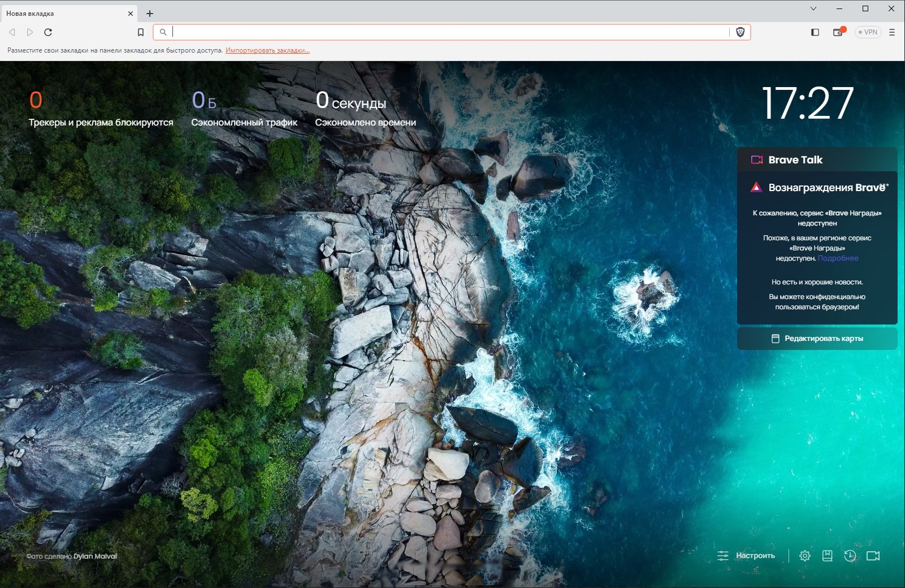This screenshot has height=588, width=905.
Task: Click the back navigation arrow
Action: tap(12, 32)
